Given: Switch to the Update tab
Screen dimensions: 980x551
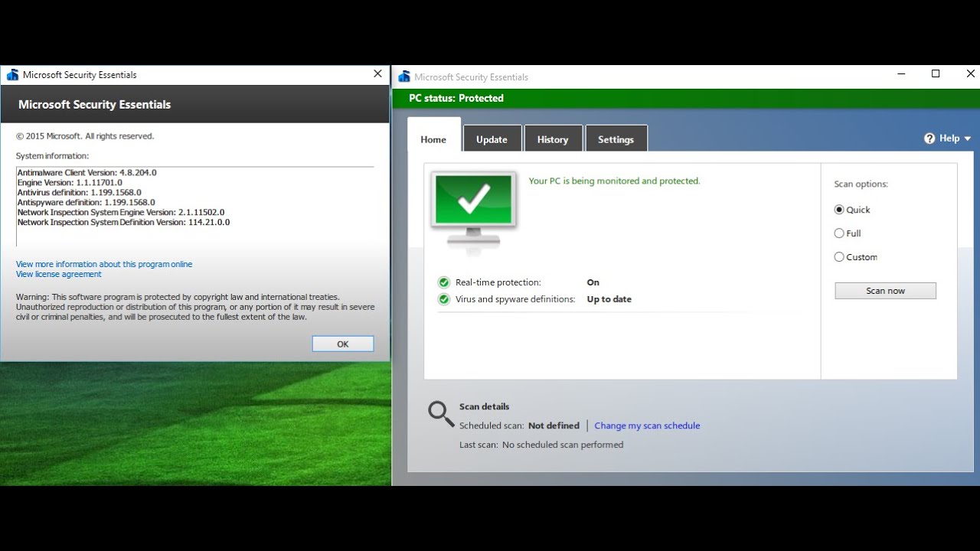Looking at the screenshot, I should tap(492, 139).
